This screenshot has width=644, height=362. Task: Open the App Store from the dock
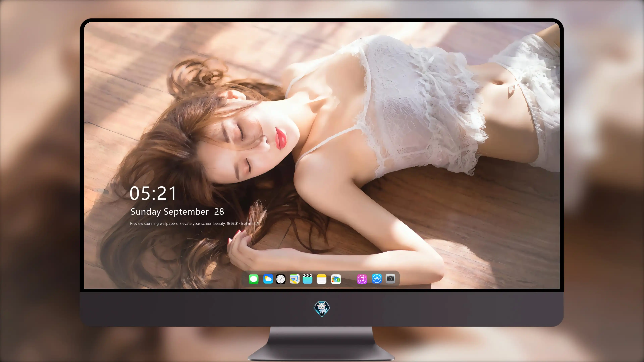377,279
